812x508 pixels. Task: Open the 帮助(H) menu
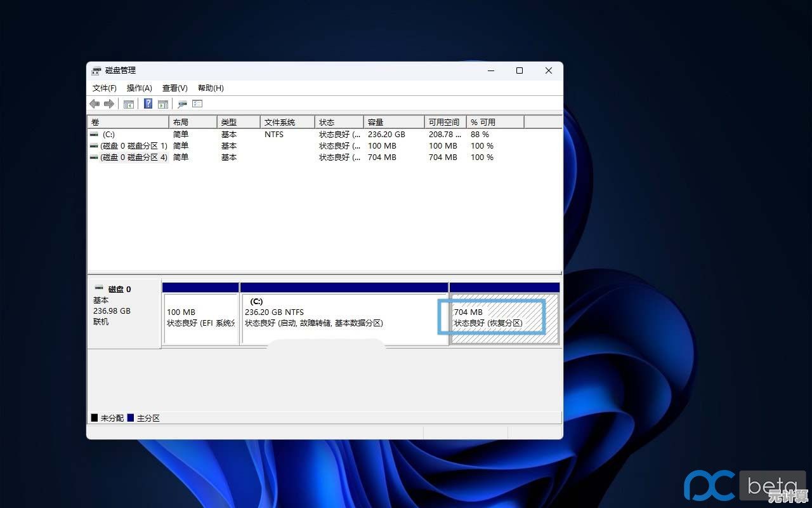click(x=210, y=88)
